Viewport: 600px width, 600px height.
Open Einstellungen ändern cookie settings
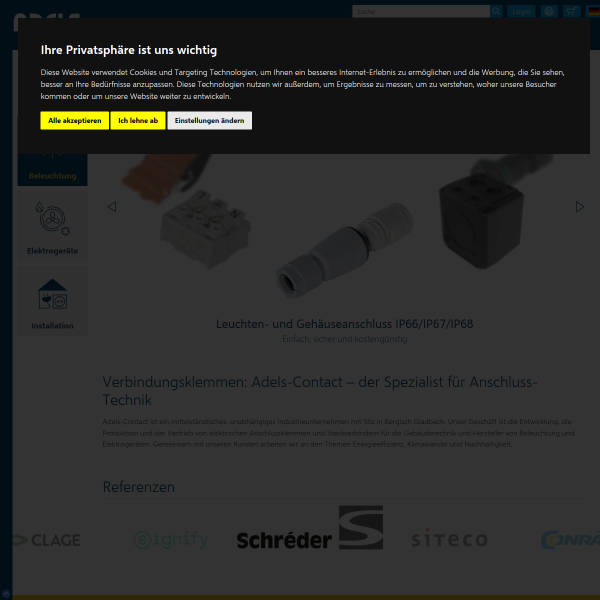[x=209, y=121]
